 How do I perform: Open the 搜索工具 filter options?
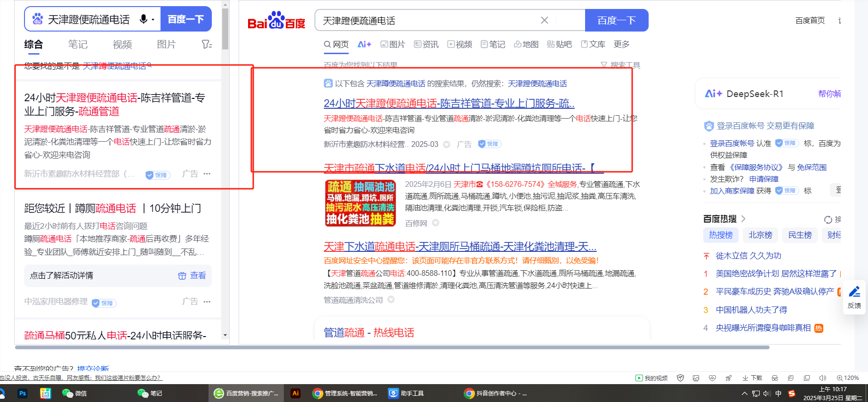pos(620,65)
